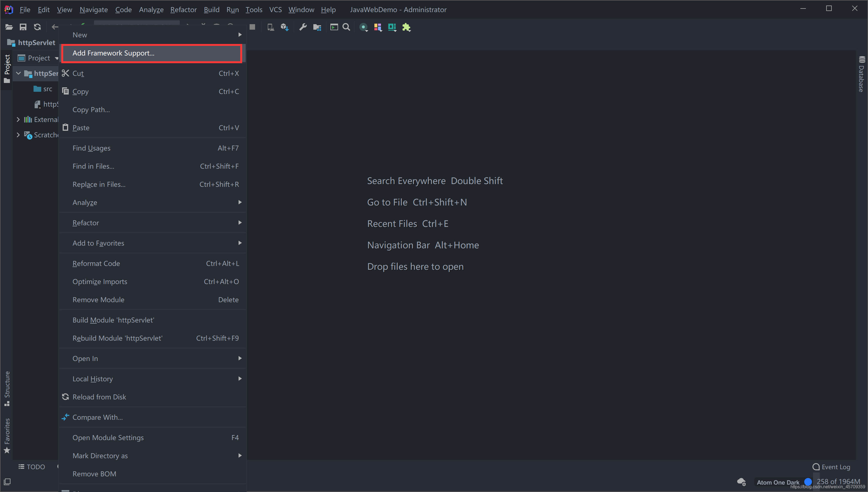Open Project Structure folder icon
Viewport: 868px width, 492px height.
point(317,27)
